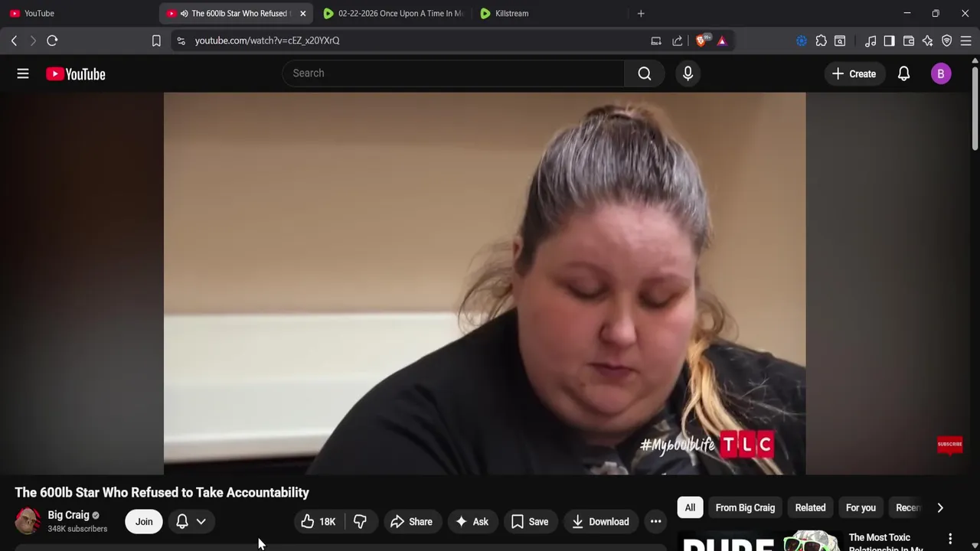
Task: Toggle the browser sidebar panel
Action: (889, 41)
